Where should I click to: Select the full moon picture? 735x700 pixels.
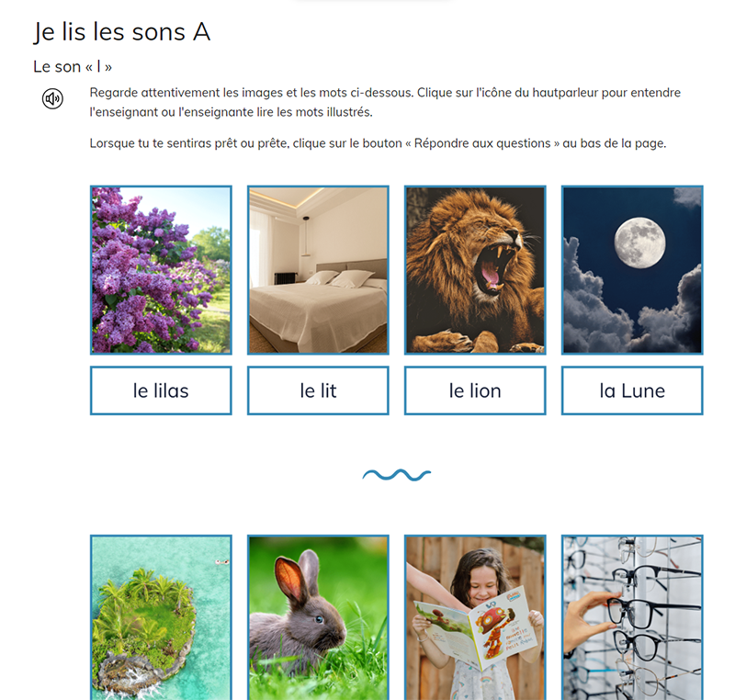click(x=632, y=270)
